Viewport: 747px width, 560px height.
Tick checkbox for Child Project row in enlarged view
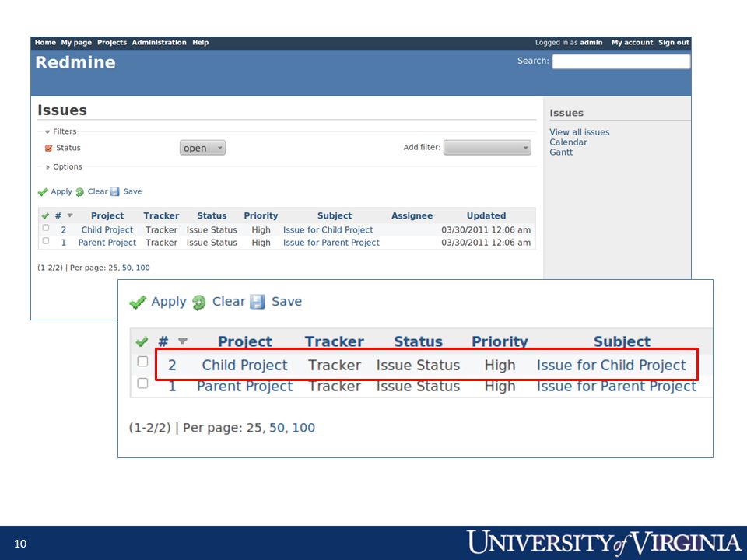[x=142, y=362]
